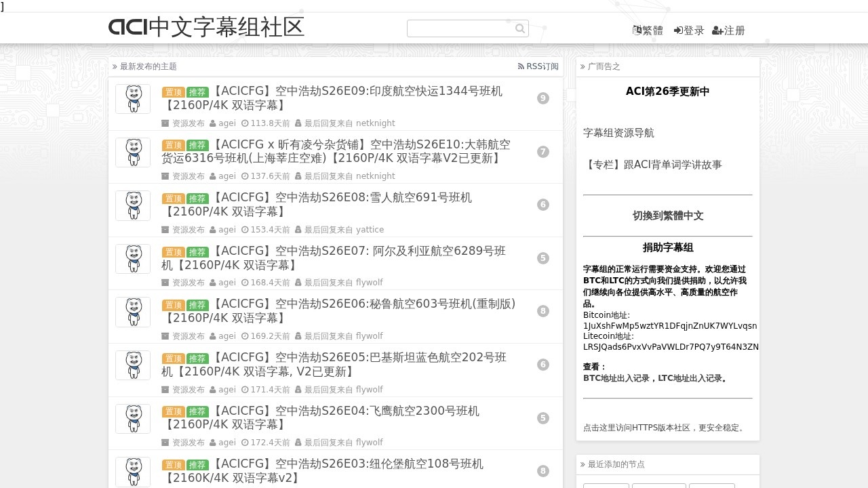The width and height of the screenshot is (868, 488).
Task: Open 资源发布 node under S26E09
Action: tap(189, 123)
